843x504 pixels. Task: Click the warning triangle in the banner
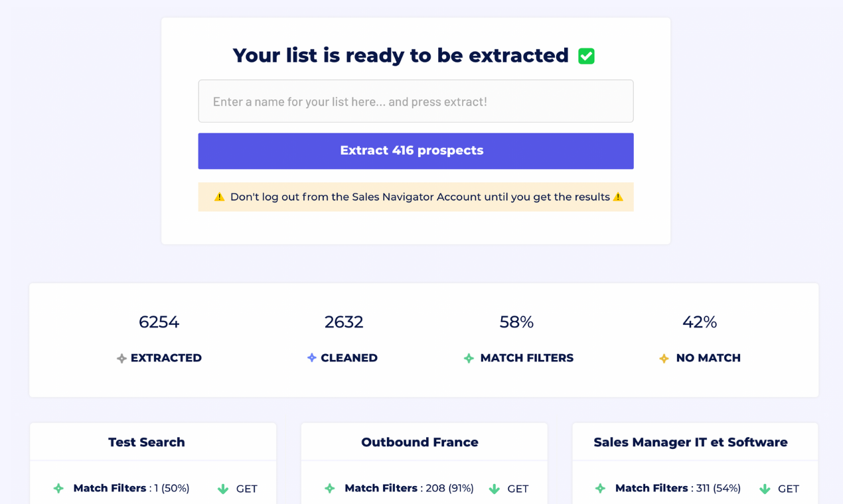219,197
